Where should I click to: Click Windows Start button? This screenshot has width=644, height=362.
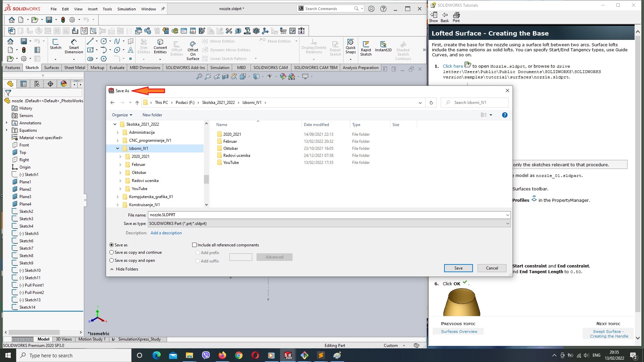point(8,355)
